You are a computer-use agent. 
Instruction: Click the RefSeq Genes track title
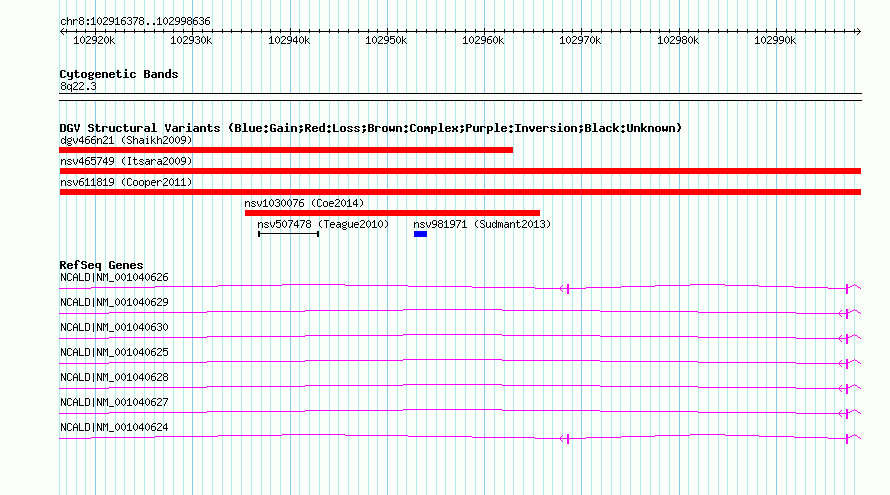point(101,265)
